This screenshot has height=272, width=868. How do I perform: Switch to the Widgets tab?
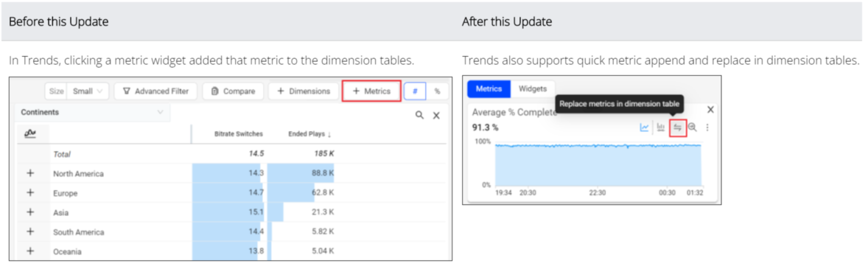(x=533, y=88)
